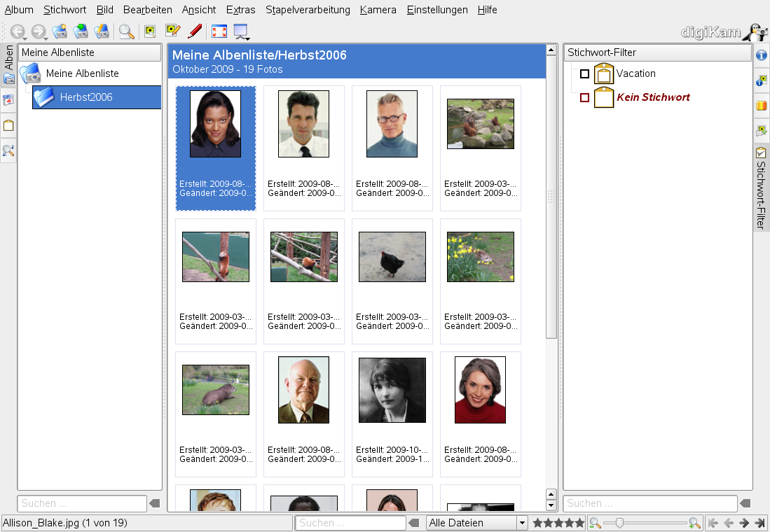Click the digiKam logo
Screen dimensions: 770x532
coord(724,32)
